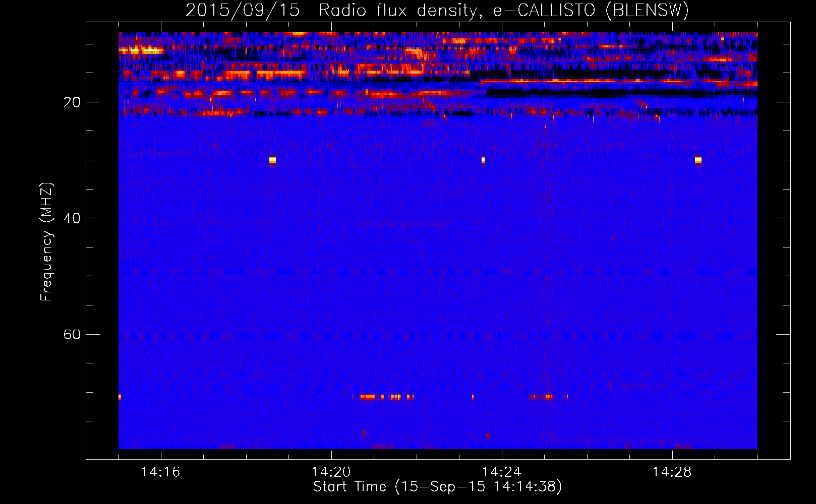Click the "40" frequency tick label
The height and width of the screenshot is (504, 816).
tap(72, 218)
